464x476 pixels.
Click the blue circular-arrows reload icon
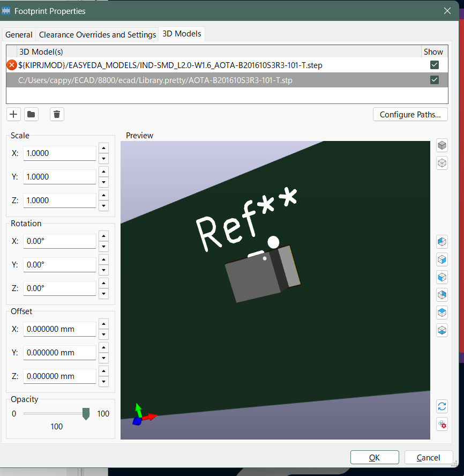[442, 406]
